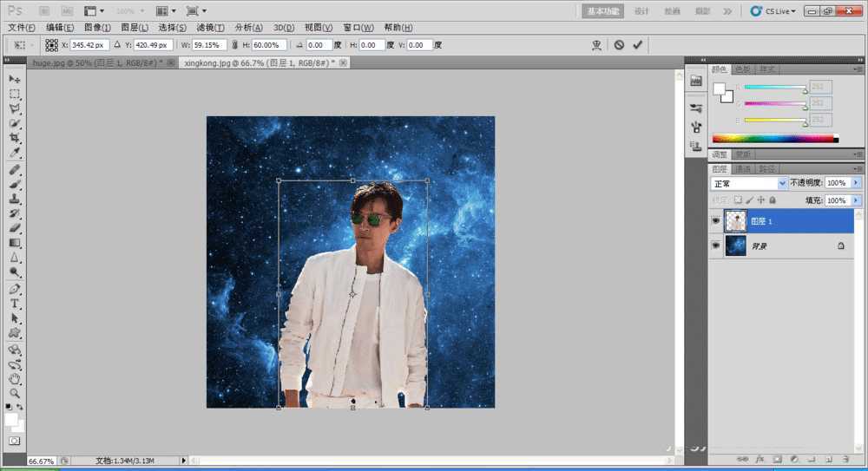Select the Hand tool
Viewport: 868px width, 471px height.
[x=15, y=379]
